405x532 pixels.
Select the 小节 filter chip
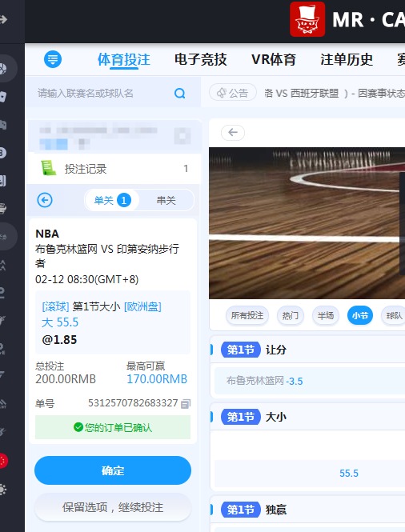tap(360, 315)
